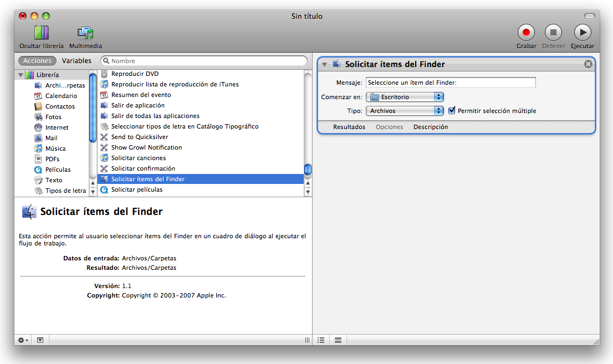Switch to the Variables tab
This screenshot has height=364, width=613.
(x=76, y=60)
